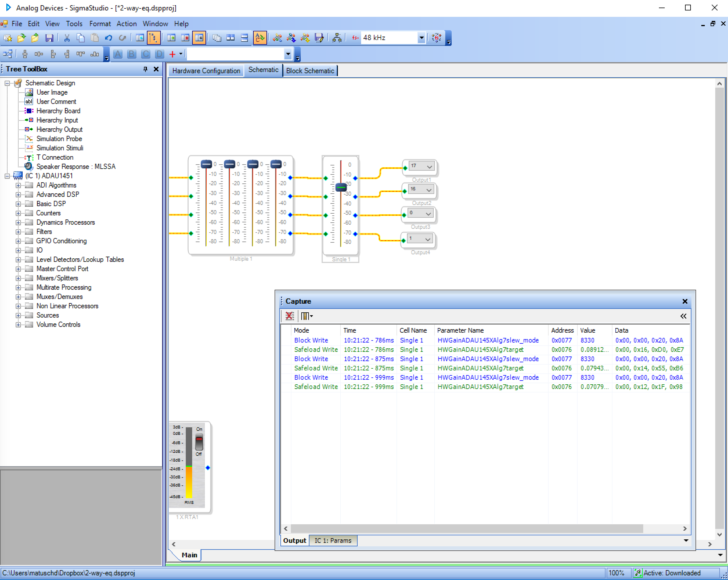Select the IC 1: Params tab
This screenshot has height=580, width=728.
click(x=333, y=541)
